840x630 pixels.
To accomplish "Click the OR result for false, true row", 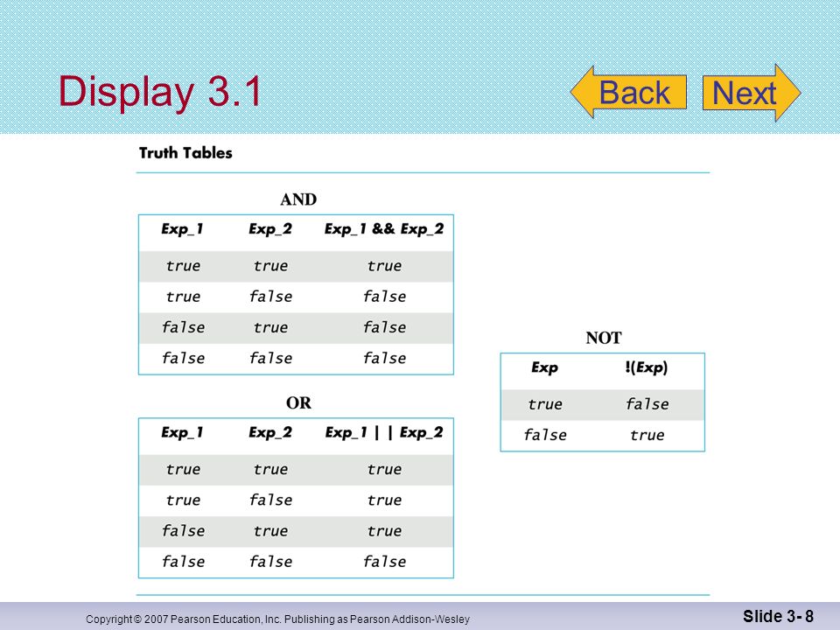I will click(384, 531).
